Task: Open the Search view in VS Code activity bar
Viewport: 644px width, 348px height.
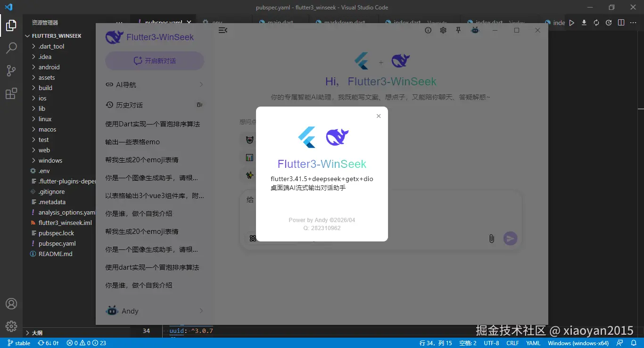Action: click(x=11, y=48)
